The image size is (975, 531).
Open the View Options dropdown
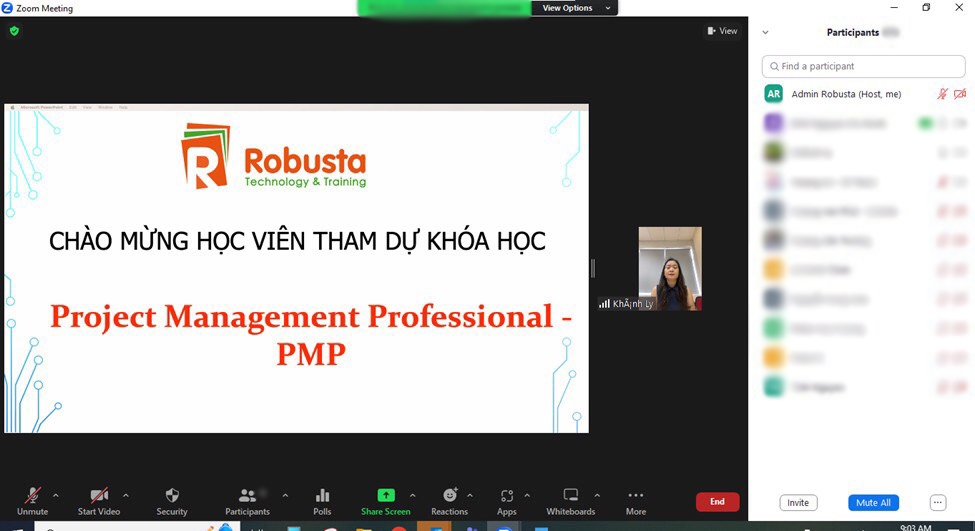click(575, 8)
